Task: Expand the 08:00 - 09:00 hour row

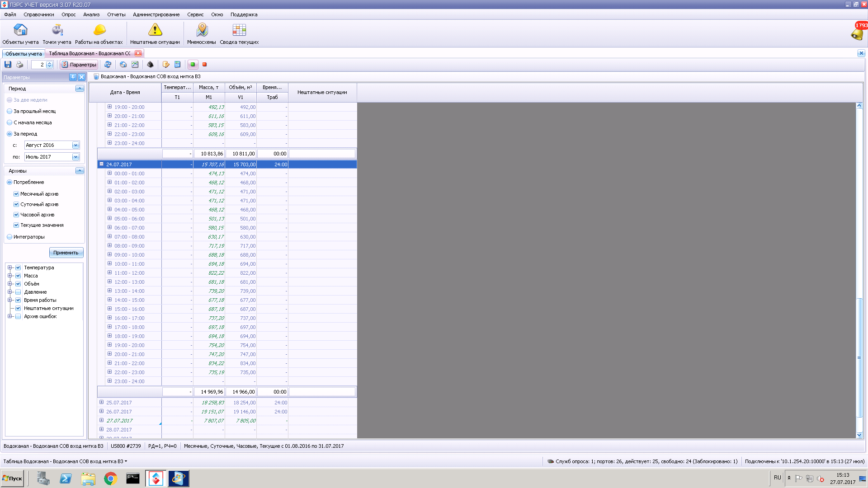Action: (109, 245)
